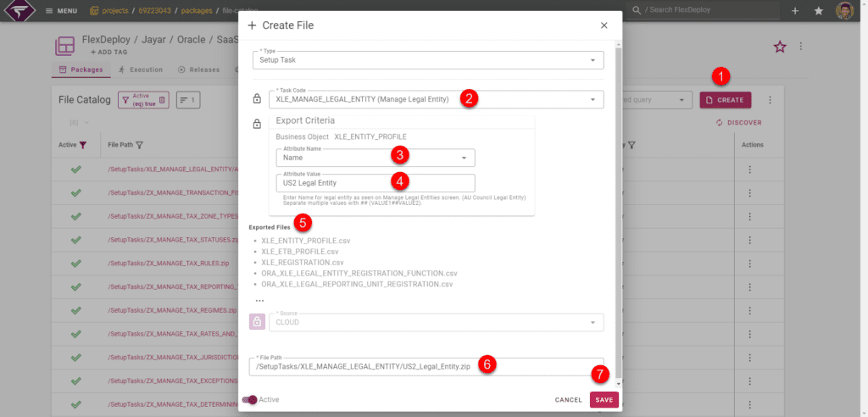Open Actions menu for ZX_MANAGE_TAX_REPORTING row
Viewport: 868px width, 417px height.
[750, 286]
